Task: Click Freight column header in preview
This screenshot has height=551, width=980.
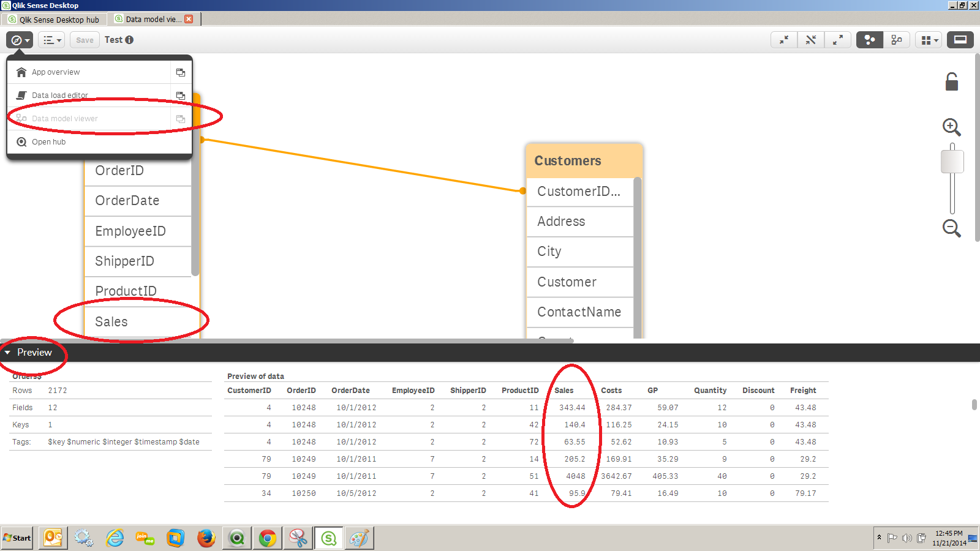Action: 803,391
